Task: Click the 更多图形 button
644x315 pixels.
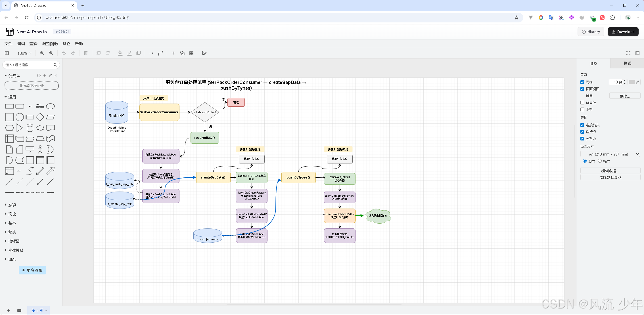Action: pos(32,270)
